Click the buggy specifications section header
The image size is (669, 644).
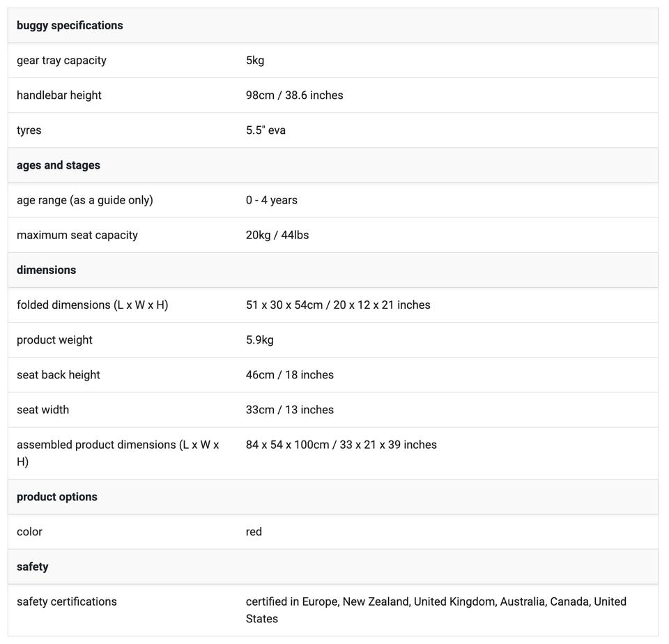coord(70,26)
